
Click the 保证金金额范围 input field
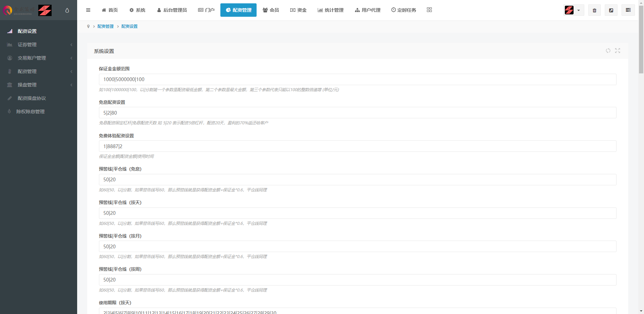358,79
